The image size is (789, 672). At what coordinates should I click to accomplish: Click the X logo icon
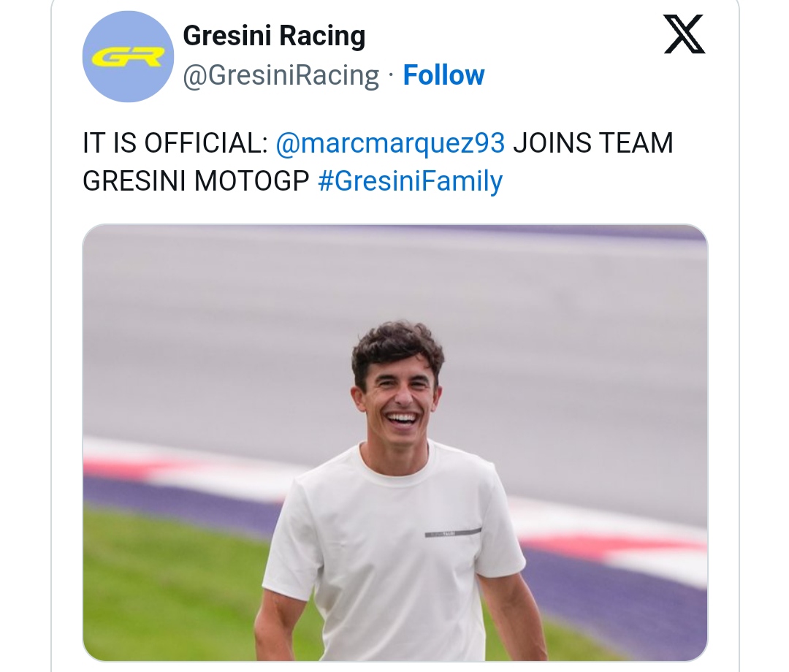coord(685,36)
